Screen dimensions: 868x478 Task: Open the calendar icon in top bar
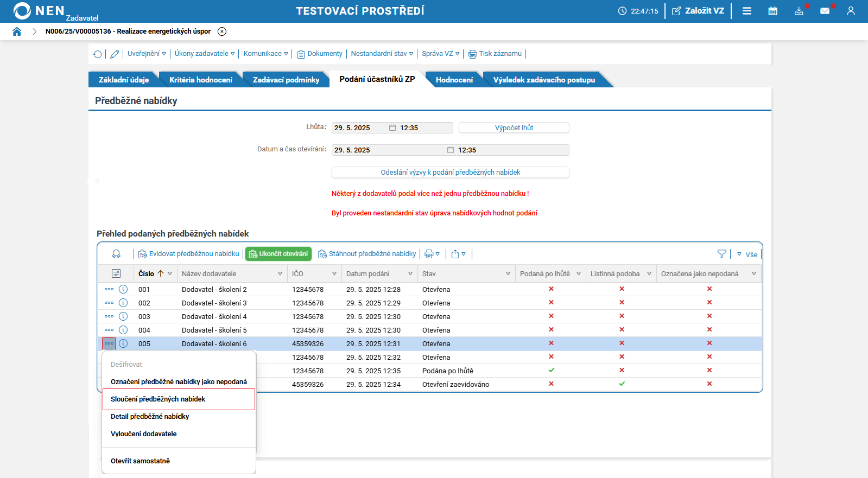pyautogui.click(x=772, y=11)
